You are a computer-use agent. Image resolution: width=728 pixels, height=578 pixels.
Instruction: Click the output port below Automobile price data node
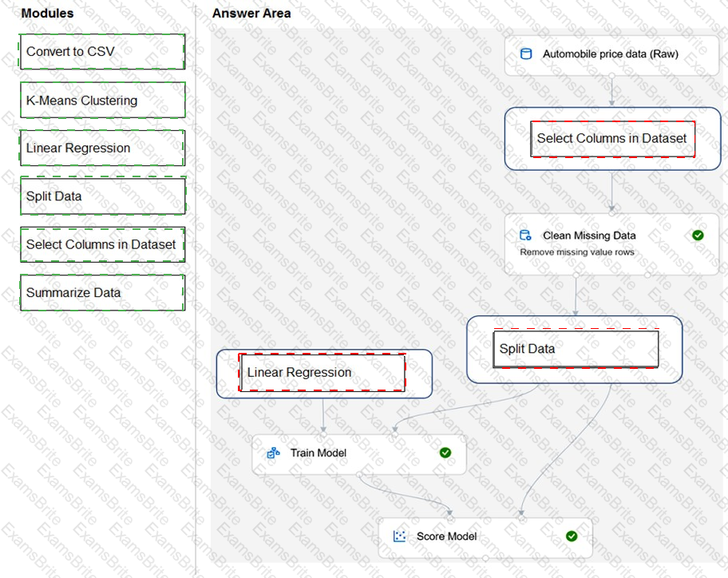[x=611, y=76]
